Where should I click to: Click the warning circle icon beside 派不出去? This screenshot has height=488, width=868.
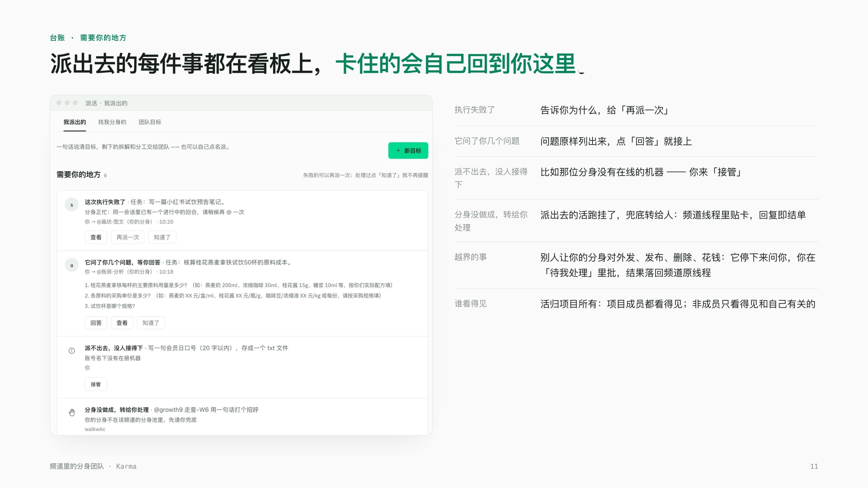tap(71, 351)
